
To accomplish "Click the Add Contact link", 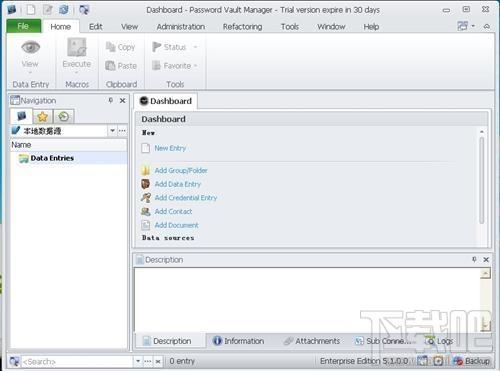I will pos(173,211).
